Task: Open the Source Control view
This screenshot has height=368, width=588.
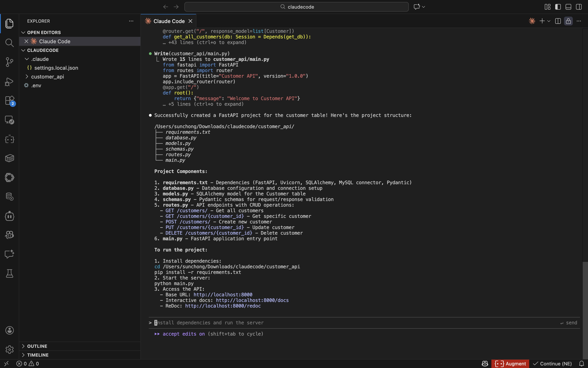Action: click(9, 62)
